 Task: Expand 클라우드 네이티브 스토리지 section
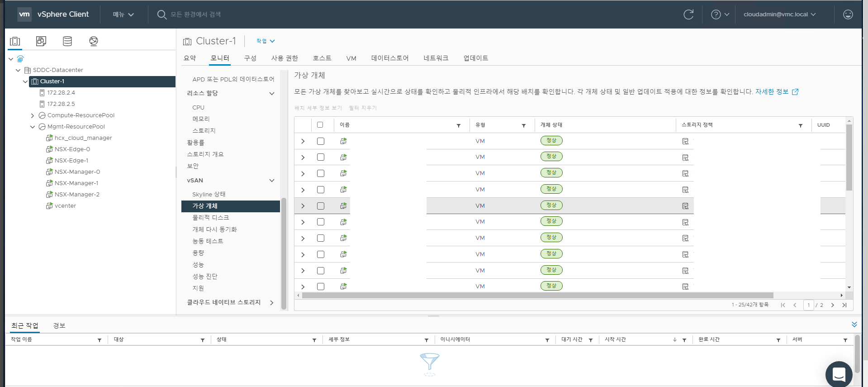coord(272,302)
